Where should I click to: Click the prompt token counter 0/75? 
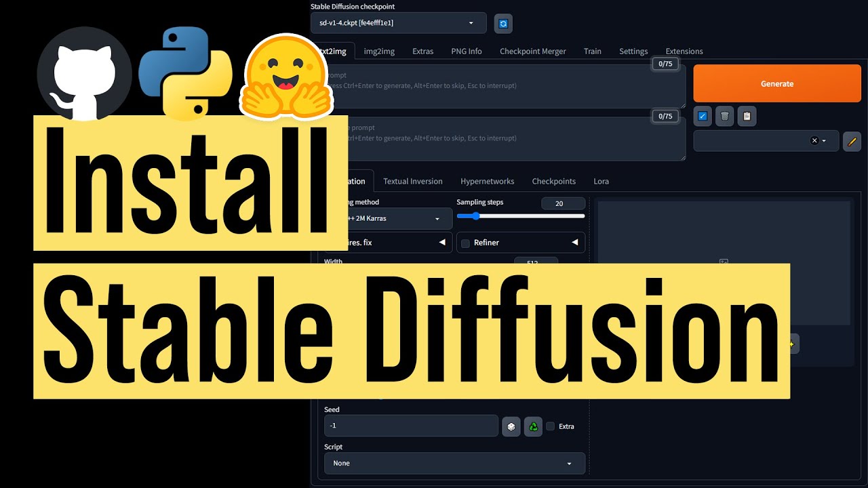[x=665, y=64]
